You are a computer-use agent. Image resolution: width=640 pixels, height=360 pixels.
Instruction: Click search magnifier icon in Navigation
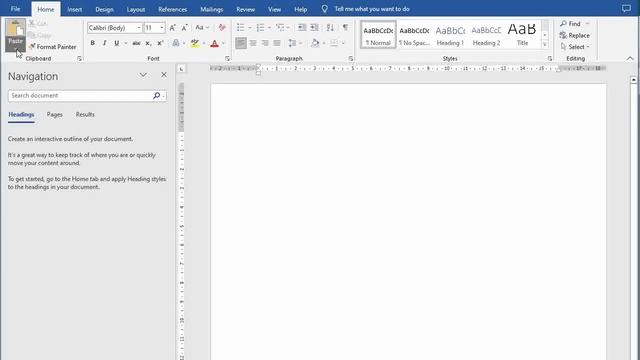click(156, 96)
